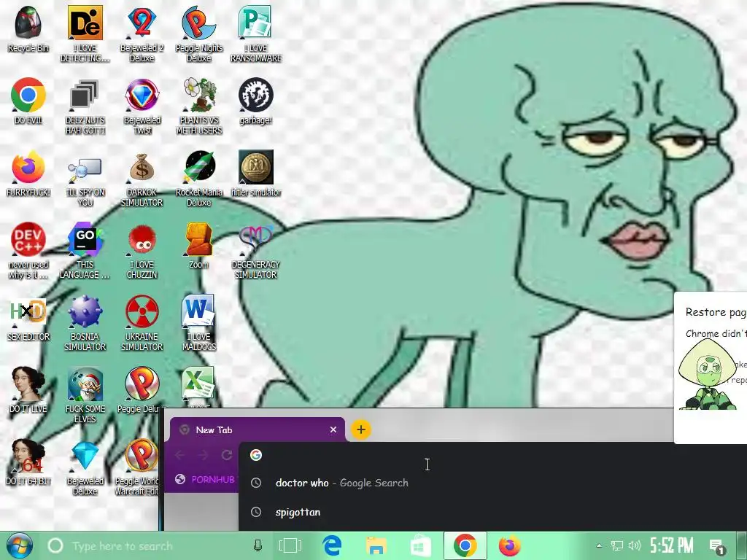Open the Action Center notifications icon

[x=716, y=547]
